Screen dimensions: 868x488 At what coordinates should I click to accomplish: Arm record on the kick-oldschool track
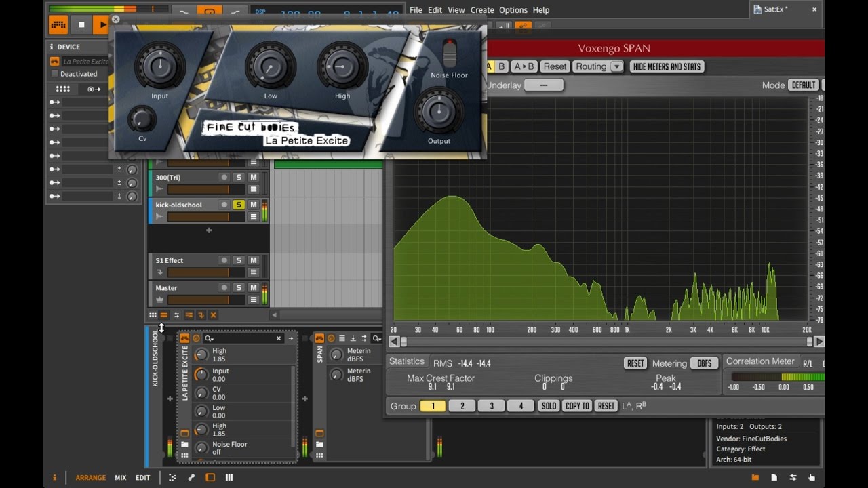point(224,205)
